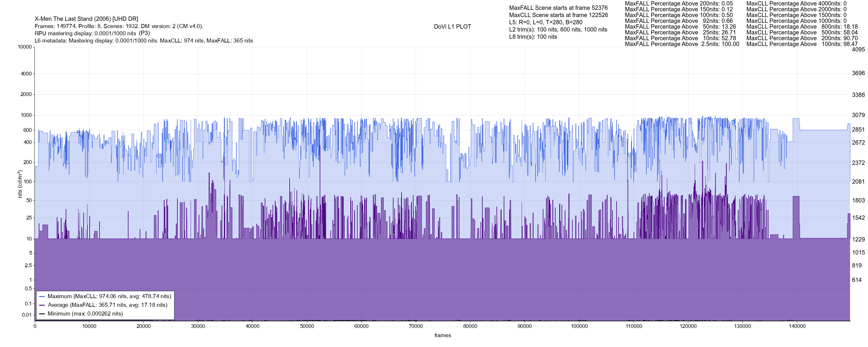Click MaxCLL Percentage Above 800nits entry
Screen dimensions: 868x347
[802, 27]
